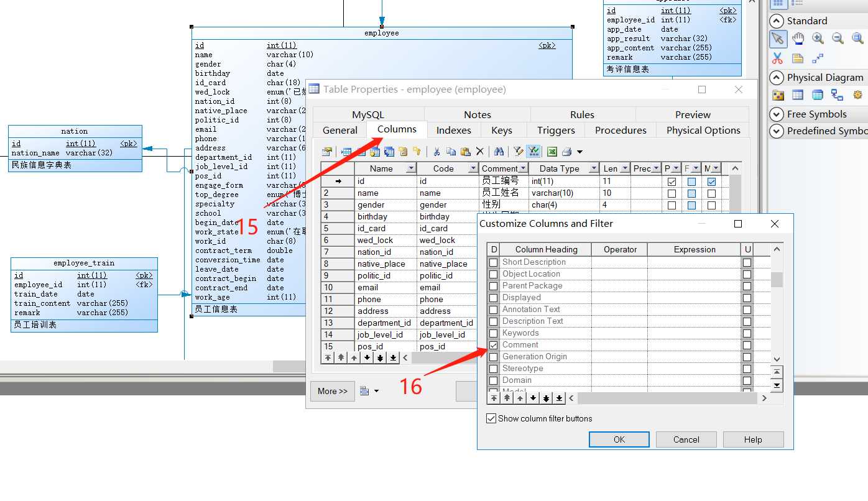
Task: Expand the Free Symbols toolbox section
Action: [x=777, y=114]
